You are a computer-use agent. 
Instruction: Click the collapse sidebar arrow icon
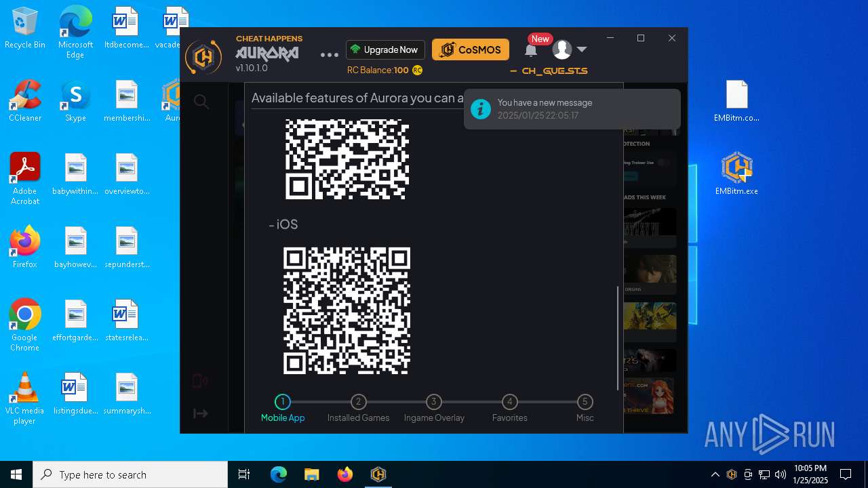pyautogui.click(x=201, y=413)
